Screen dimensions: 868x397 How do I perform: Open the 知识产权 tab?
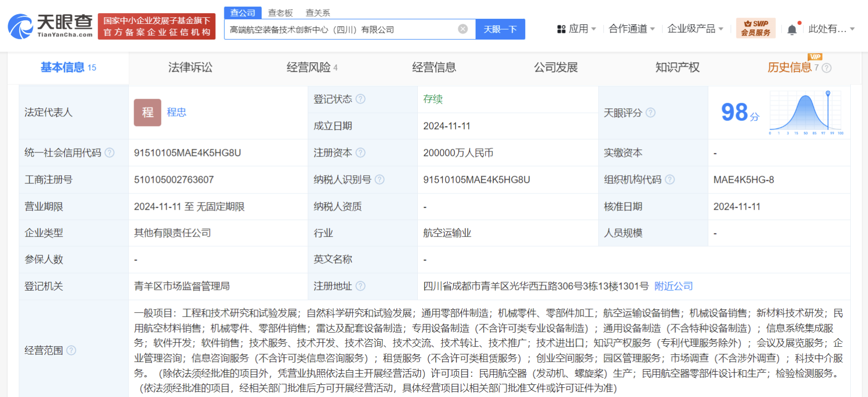tap(677, 67)
